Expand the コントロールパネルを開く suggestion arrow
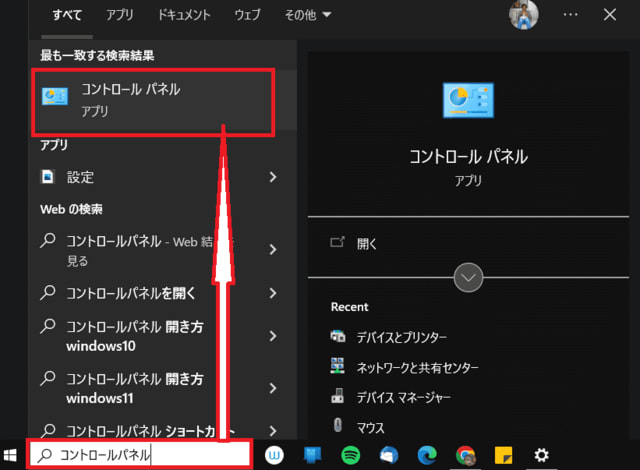The width and height of the screenshot is (640, 470). tap(273, 293)
